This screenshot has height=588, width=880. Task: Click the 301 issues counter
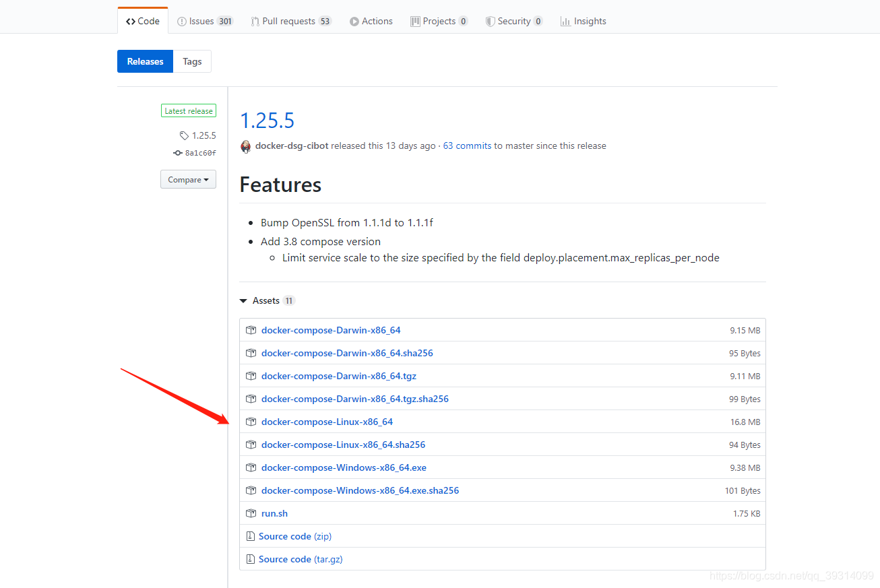click(225, 21)
